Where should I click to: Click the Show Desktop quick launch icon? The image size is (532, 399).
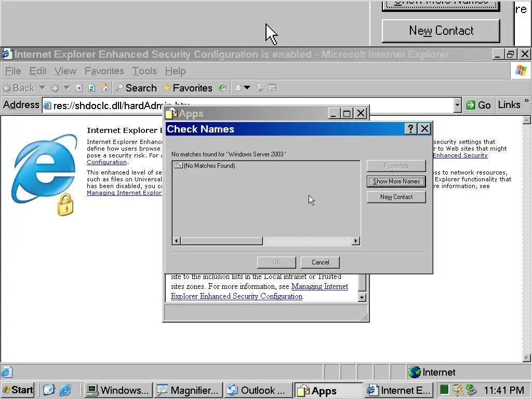48,390
